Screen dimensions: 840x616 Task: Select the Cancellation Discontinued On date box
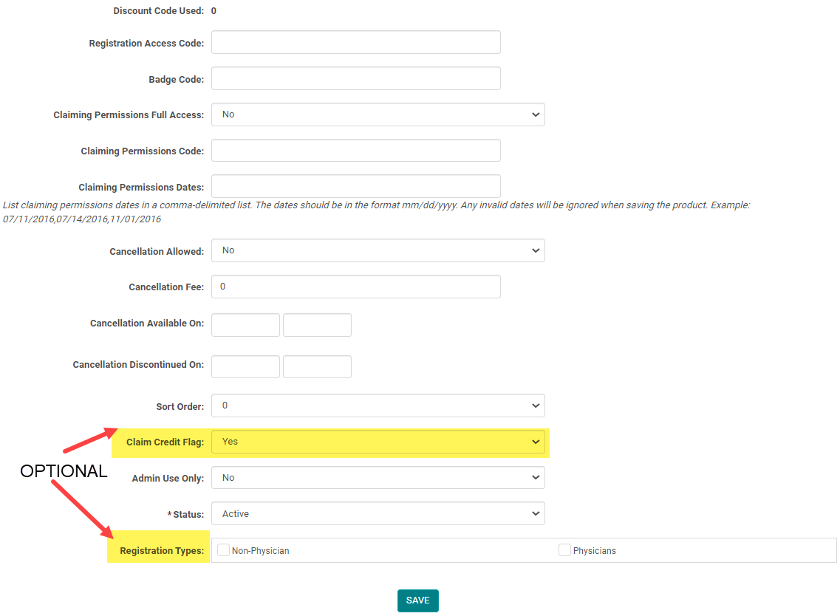(245, 367)
